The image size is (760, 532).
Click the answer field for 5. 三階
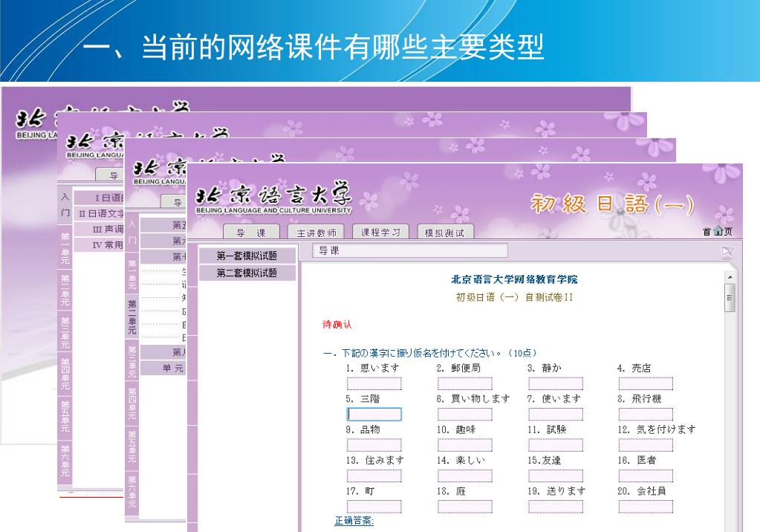pos(374,414)
